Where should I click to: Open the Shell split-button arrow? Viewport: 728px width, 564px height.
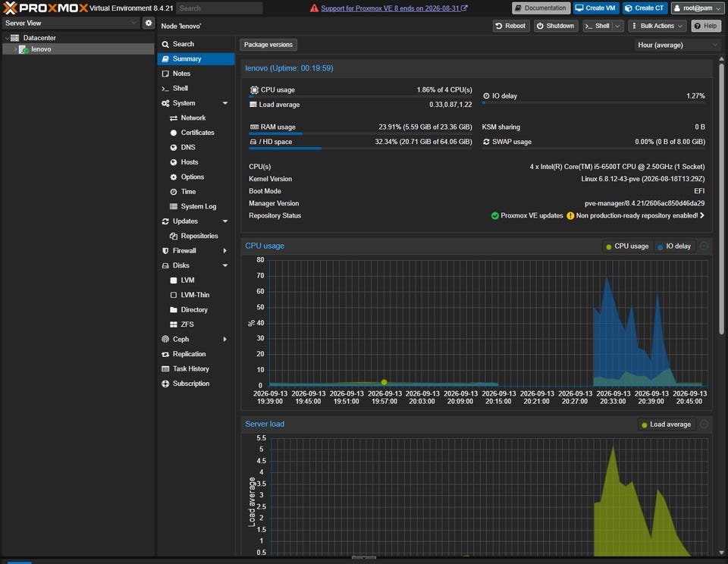point(617,26)
